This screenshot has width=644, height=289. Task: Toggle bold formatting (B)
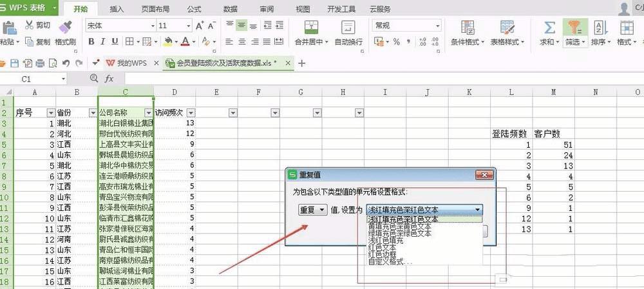[x=91, y=41]
